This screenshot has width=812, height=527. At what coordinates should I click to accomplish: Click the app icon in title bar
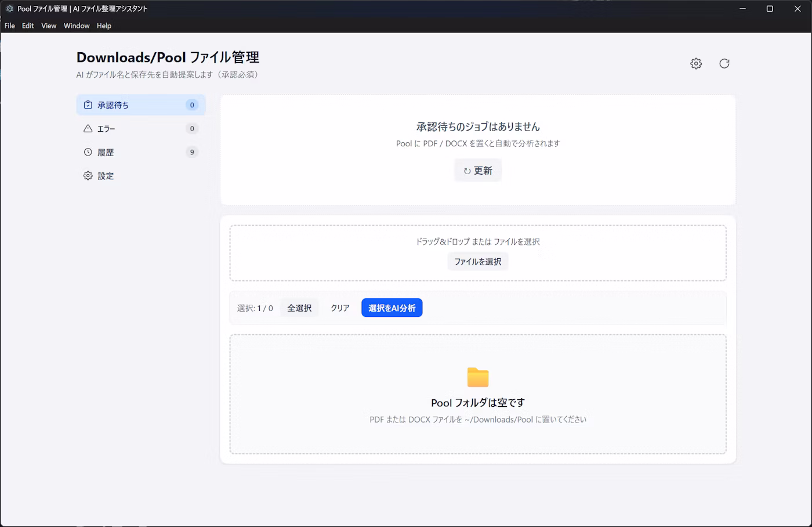pyautogui.click(x=9, y=9)
